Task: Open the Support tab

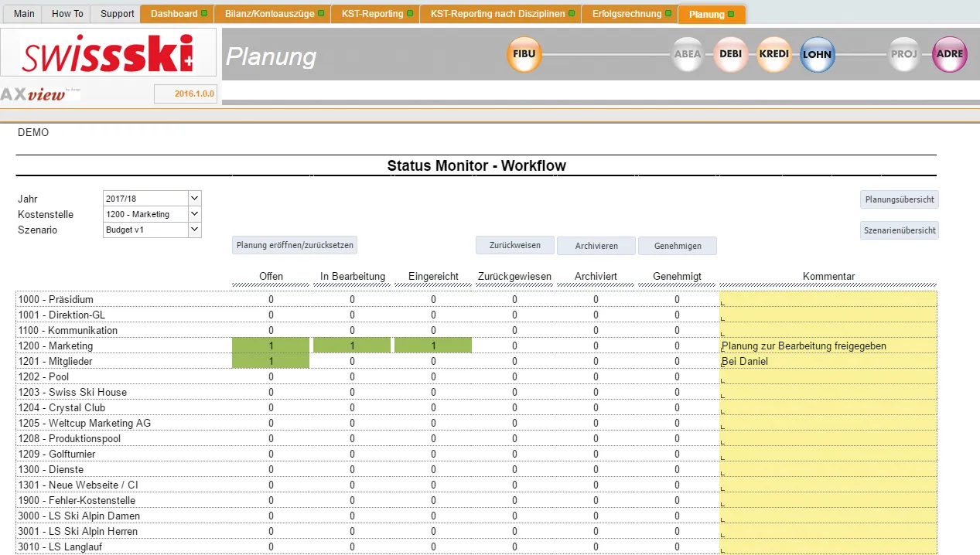Action: pos(117,14)
